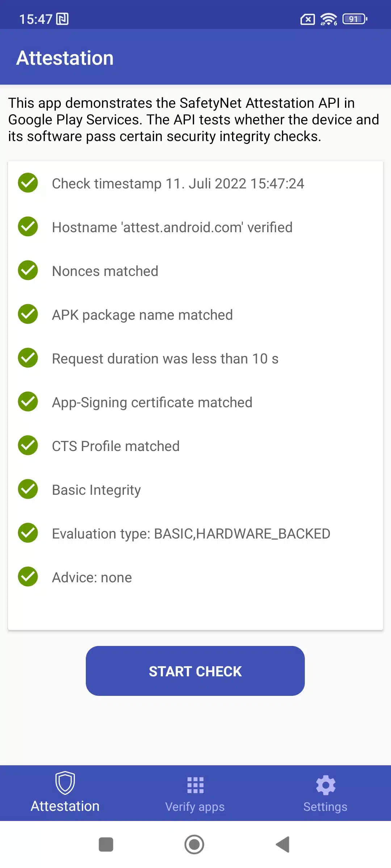Viewport: 391px width, 868px height.
Task: Tap the green check beside Basic Integrity
Action: (28, 489)
